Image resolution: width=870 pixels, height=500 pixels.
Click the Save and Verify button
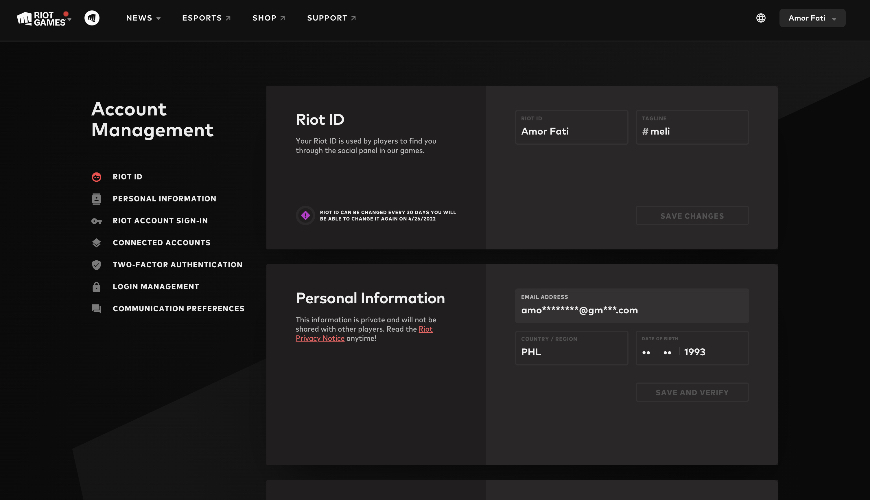(692, 392)
